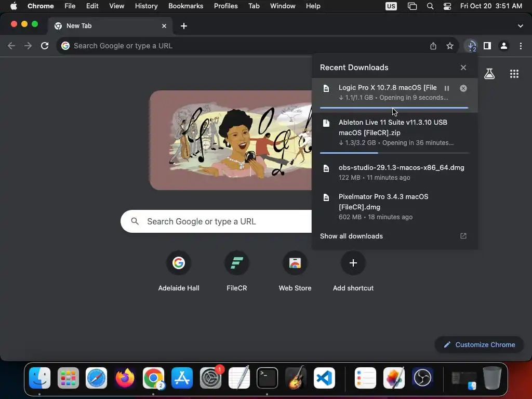Open the Google apps grid
Viewport: 532px width, 399px height.
tap(514, 74)
